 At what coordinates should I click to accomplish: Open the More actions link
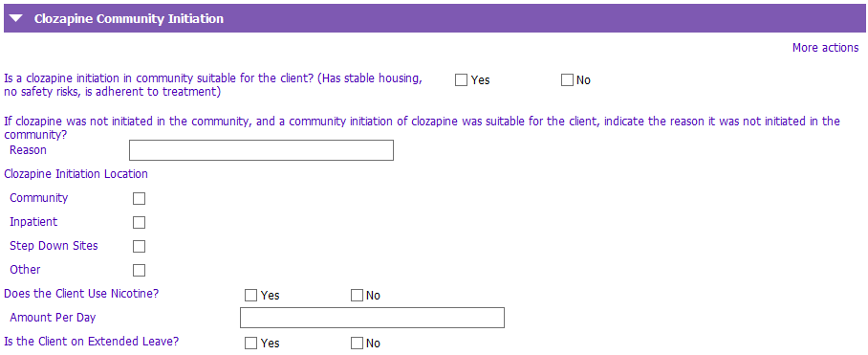click(x=825, y=48)
